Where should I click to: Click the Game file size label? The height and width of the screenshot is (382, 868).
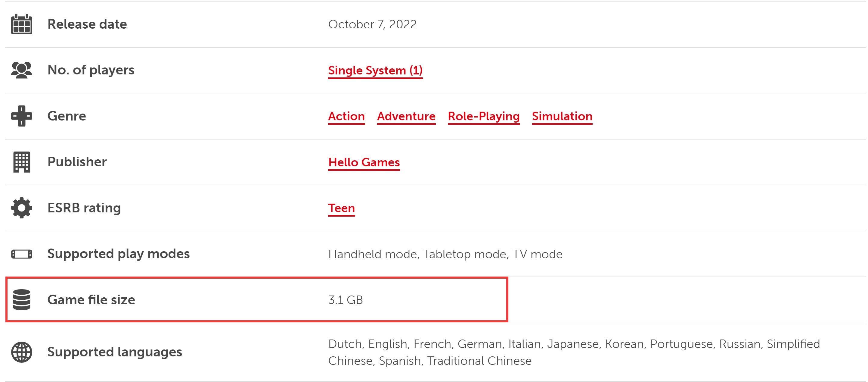click(x=91, y=300)
